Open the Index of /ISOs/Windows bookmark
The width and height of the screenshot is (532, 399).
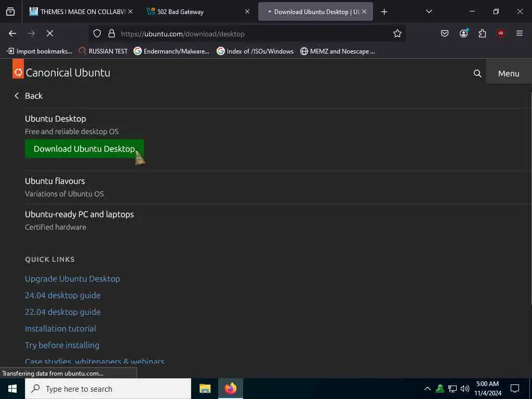255,51
